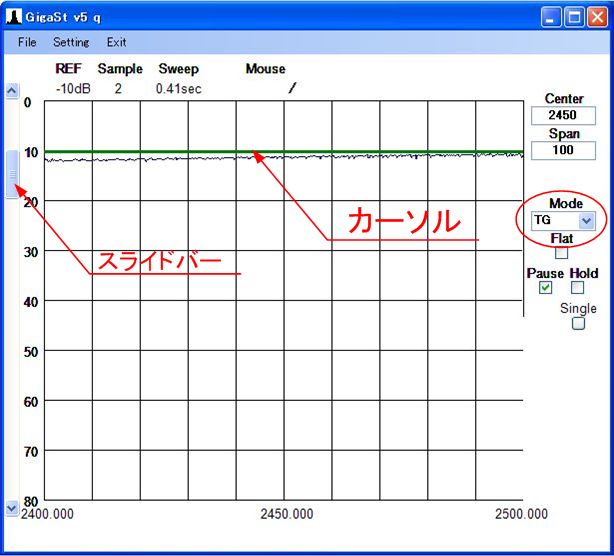This screenshot has height=556, width=614.
Task: Click the Center frequency field showing 2450
Action: tap(564, 116)
